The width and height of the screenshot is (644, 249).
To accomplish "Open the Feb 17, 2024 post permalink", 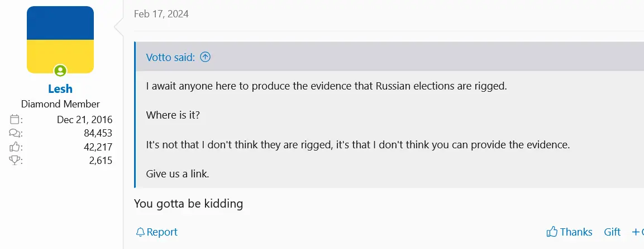I will 161,14.
